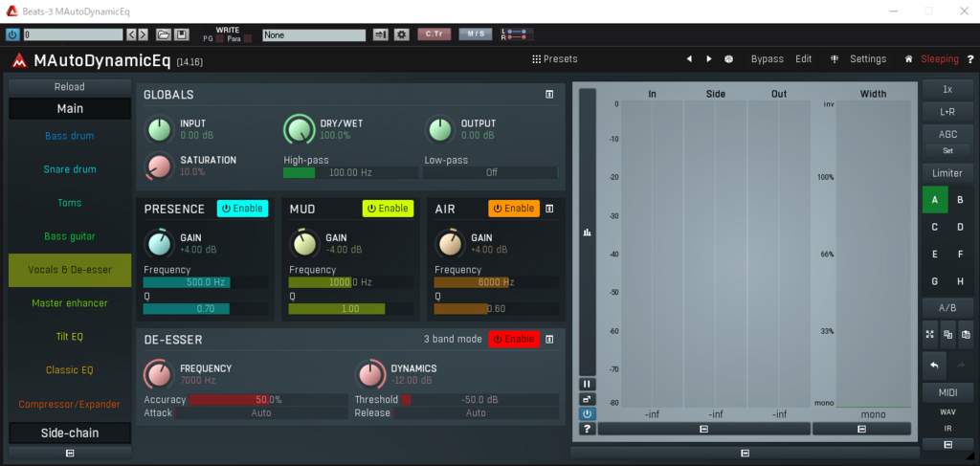Copy preset with the copy icon
Viewport: 980px width, 466px height.
(x=948, y=334)
